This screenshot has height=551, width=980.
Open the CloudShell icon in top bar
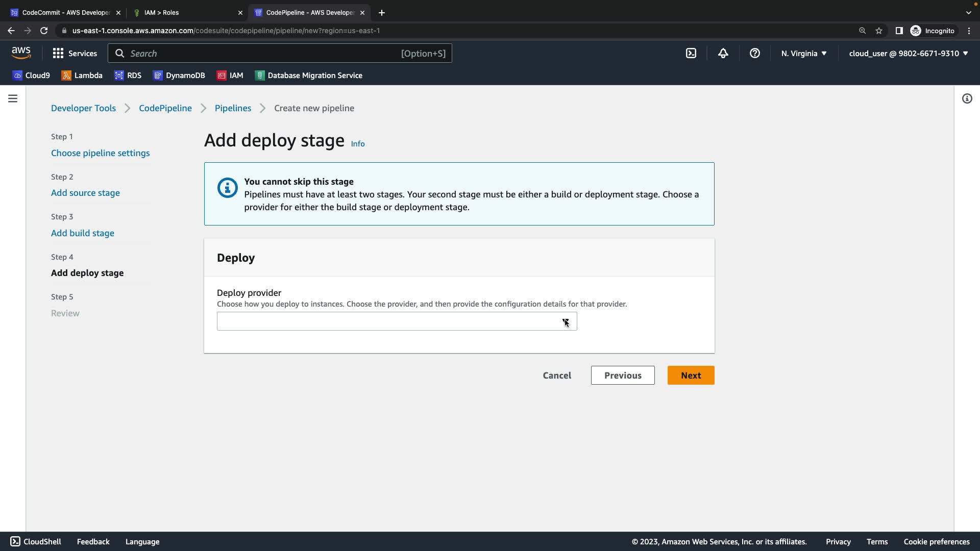click(691, 53)
